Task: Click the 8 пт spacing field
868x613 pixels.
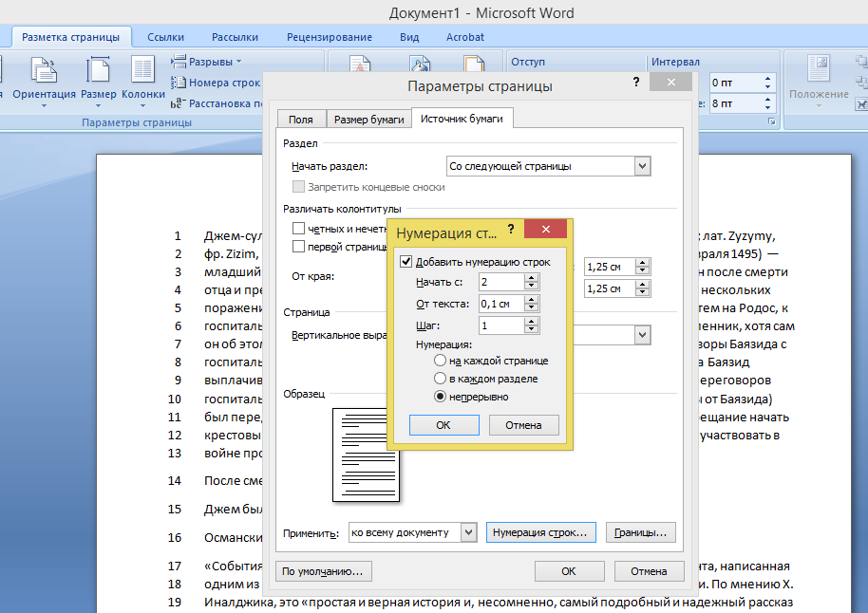Action: [x=735, y=103]
